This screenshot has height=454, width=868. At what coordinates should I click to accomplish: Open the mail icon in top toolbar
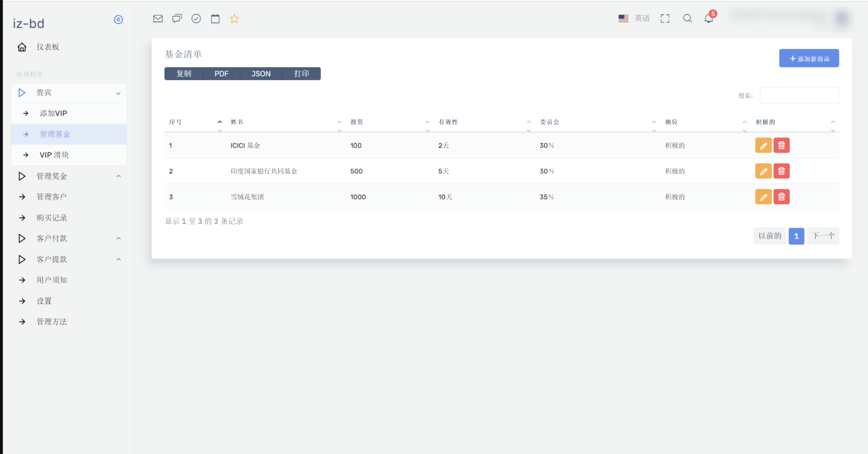pyautogui.click(x=158, y=19)
